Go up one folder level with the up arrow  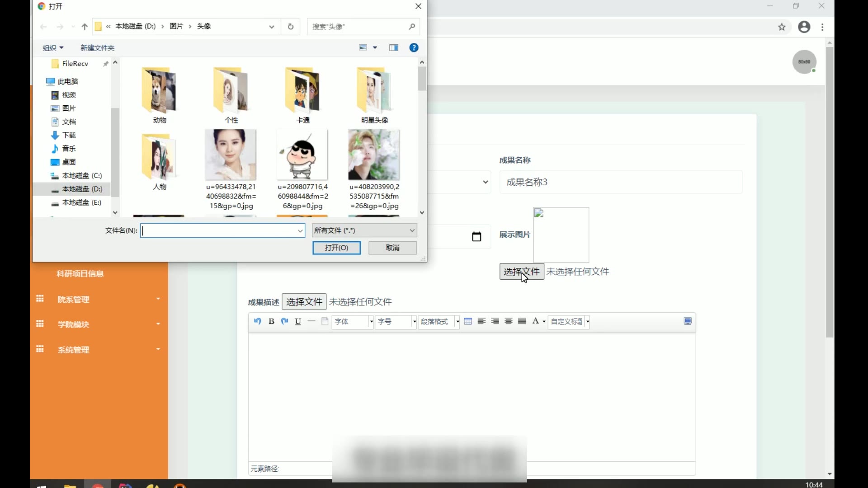[x=84, y=27]
